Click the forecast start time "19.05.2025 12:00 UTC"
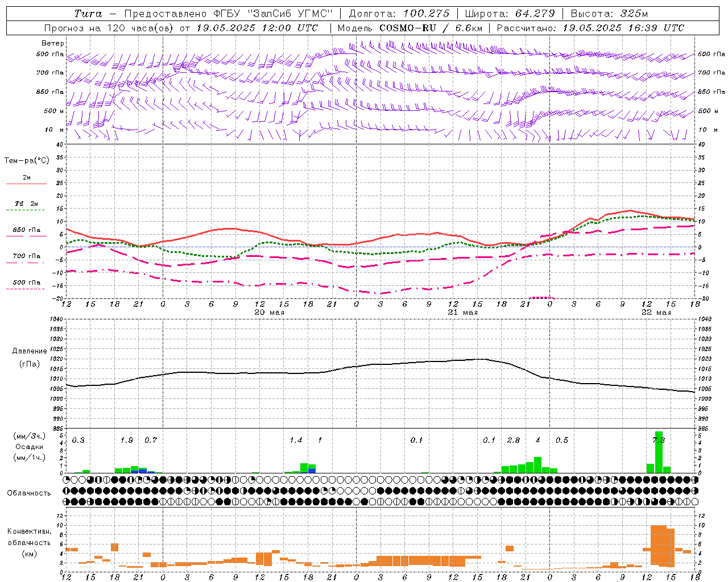 pos(259,28)
